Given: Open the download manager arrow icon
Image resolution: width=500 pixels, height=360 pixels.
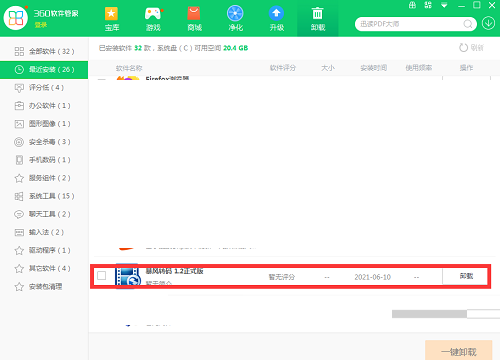Looking at the screenshot, I should tap(488, 23).
